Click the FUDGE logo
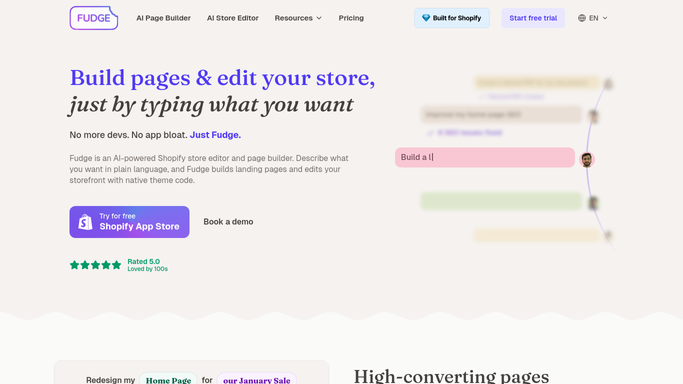This screenshot has width=683, height=384. pyautogui.click(x=94, y=18)
